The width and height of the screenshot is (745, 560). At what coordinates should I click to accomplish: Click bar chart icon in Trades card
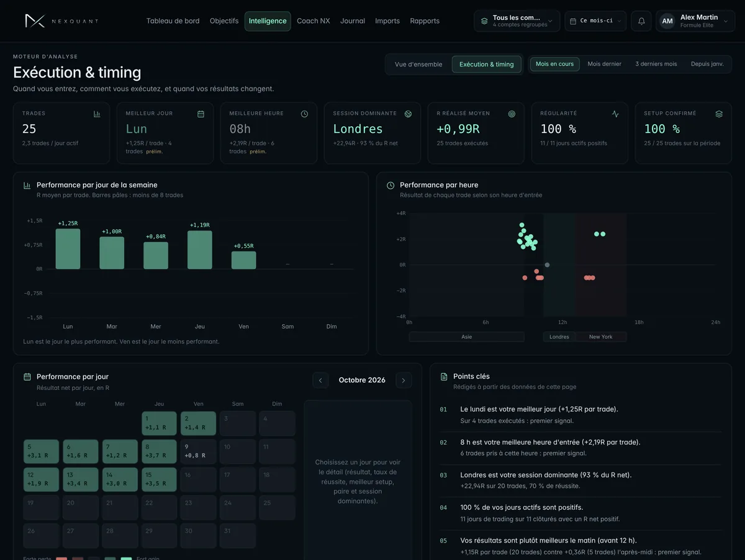click(97, 114)
